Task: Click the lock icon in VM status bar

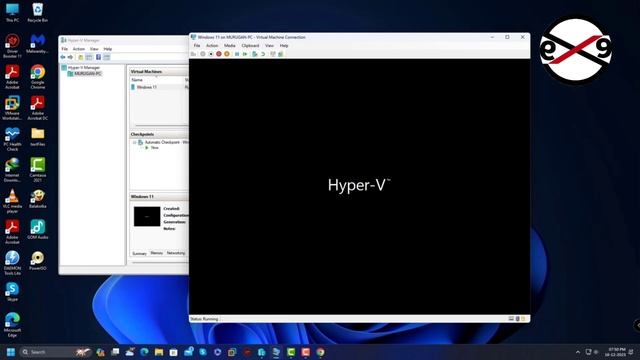Action: (x=523, y=319)
